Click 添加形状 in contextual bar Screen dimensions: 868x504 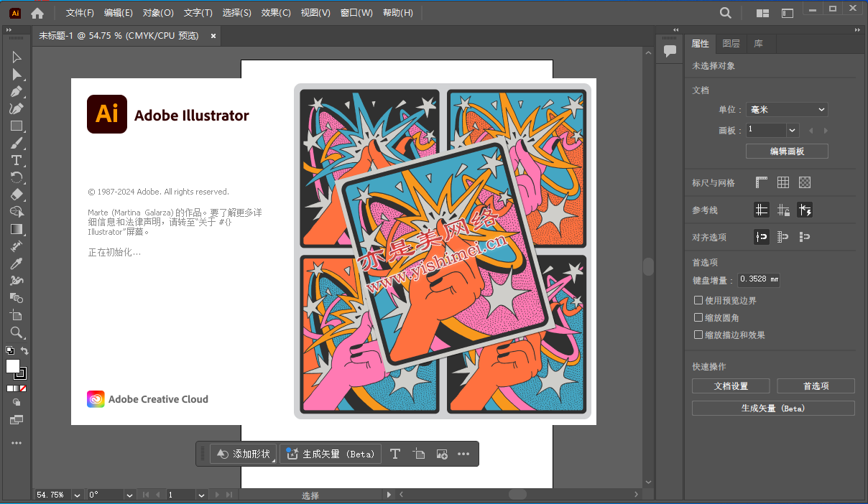tap(243, 454)
